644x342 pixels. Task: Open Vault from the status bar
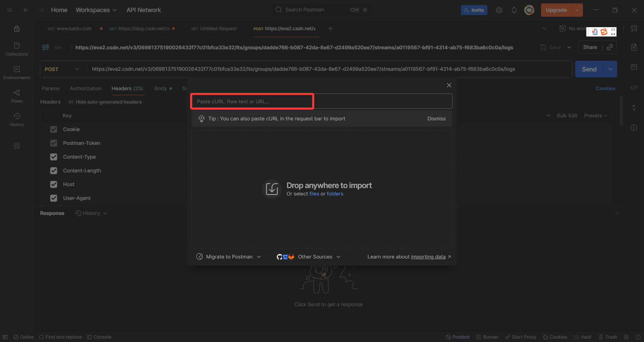pos(583,337)
